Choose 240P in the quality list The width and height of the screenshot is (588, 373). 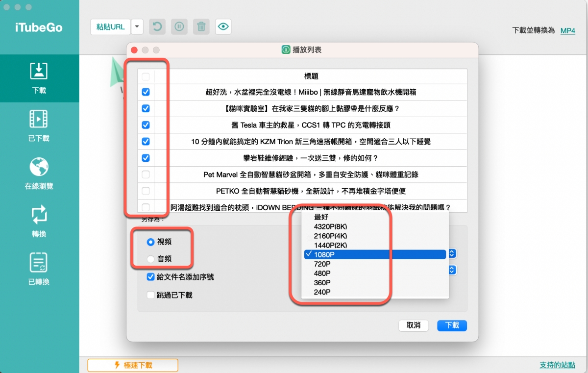375,292
